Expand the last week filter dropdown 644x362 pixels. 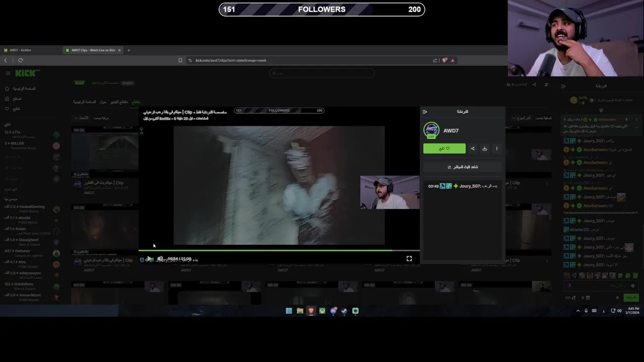tap(522, 118)
